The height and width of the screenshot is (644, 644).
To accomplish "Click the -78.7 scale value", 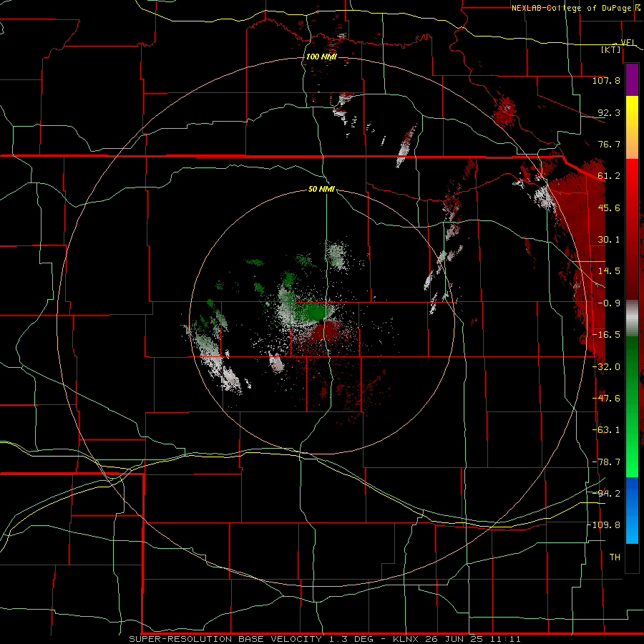I will click(606, 462).
